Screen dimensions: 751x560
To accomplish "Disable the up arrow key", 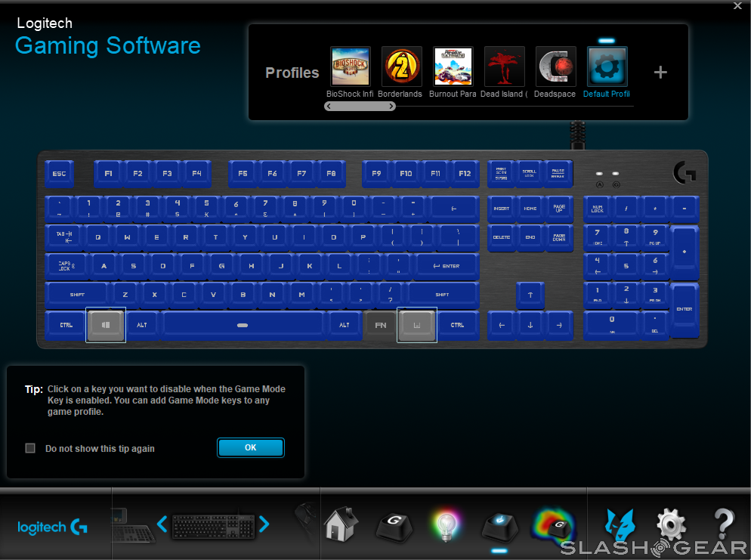I will pyautogui.click(x=530, y=295).
